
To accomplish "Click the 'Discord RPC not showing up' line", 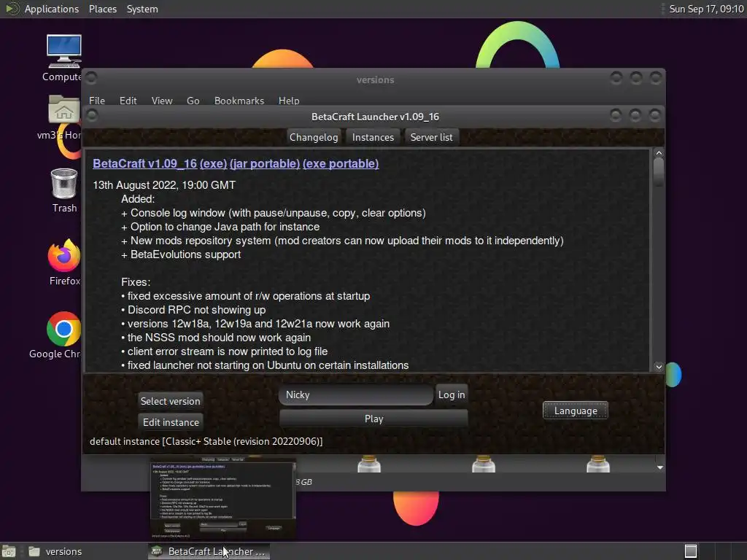I will pyautogui.click(x=193, y=309).
